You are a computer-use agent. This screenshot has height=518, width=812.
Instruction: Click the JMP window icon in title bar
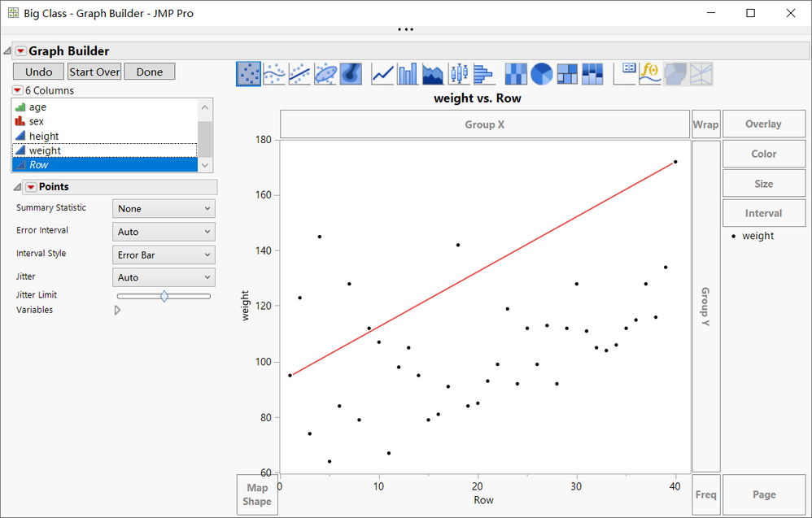click(13, 13)
